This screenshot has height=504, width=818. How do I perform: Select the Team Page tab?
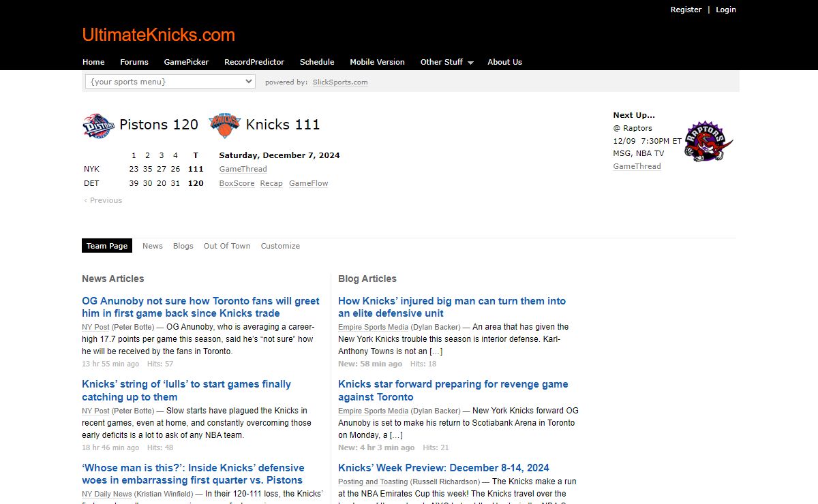click(107, 246)
